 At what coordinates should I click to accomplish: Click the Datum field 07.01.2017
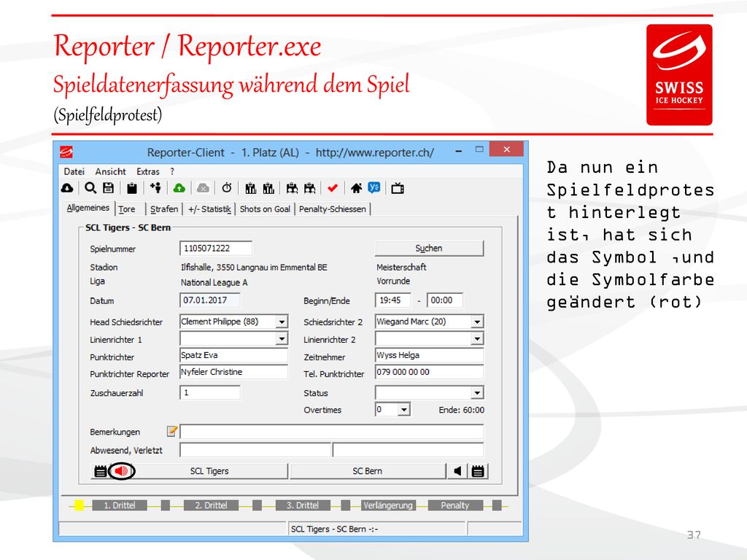(x=210, y=300)
